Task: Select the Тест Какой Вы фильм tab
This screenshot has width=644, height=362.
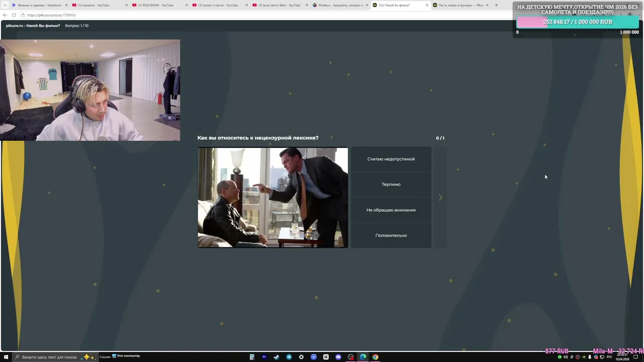Action: (x=400, y=5)
